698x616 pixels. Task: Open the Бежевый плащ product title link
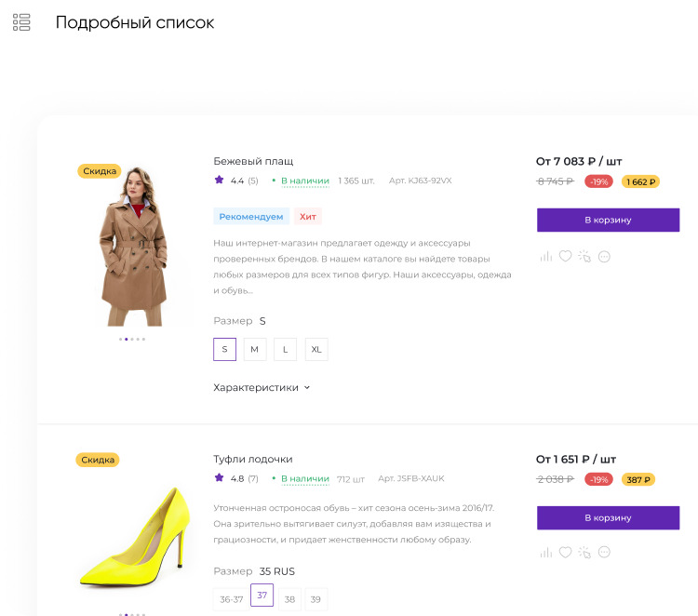253,161
